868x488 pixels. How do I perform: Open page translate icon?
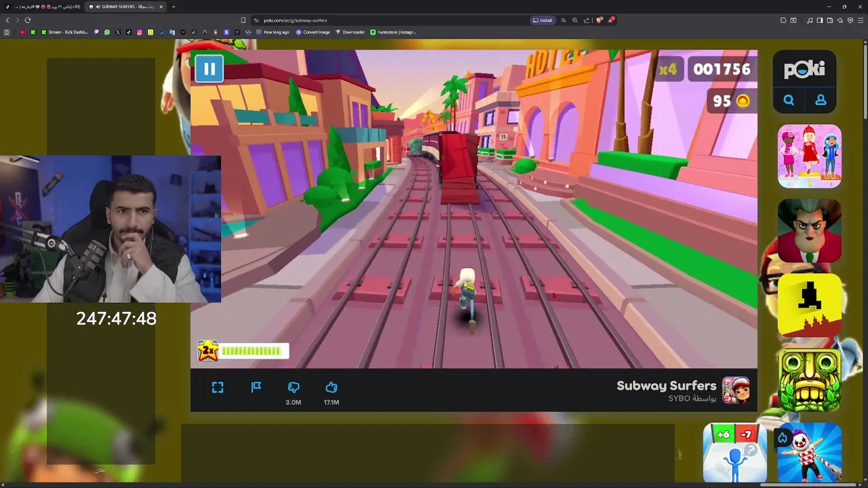tap(564, 20)
